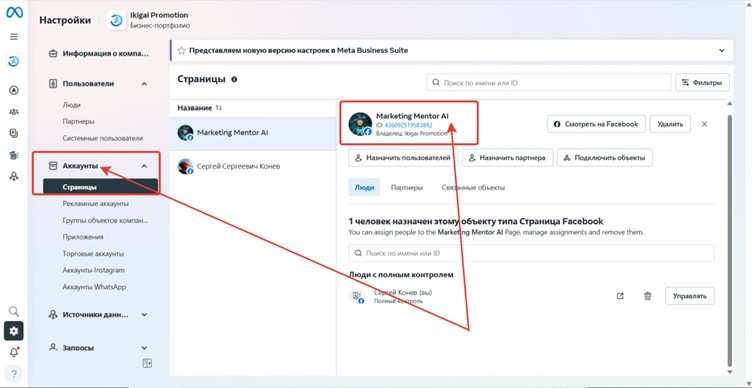The width and height of the screenshot is (752, 388).
Task: Close the Marketing Mentor AI detail panel
Action: click(705, 124)
